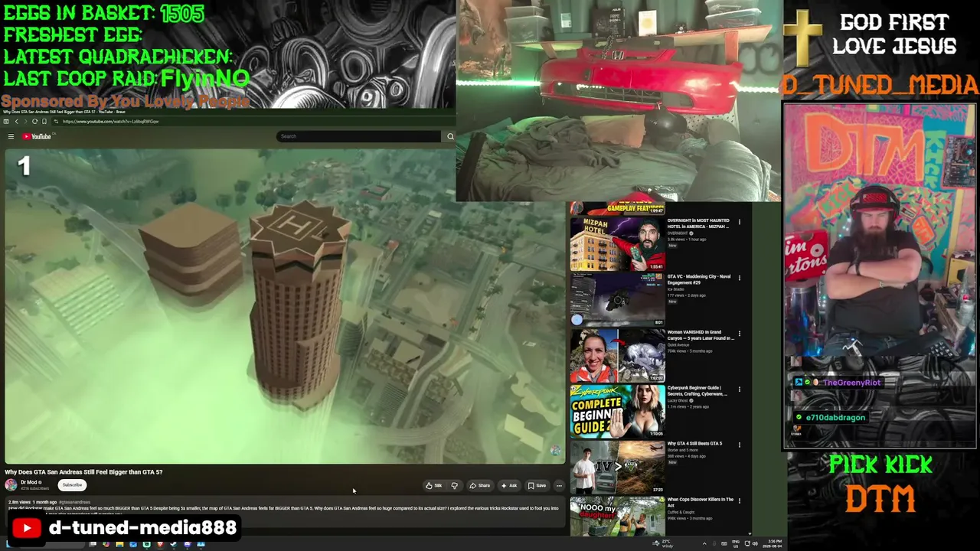Screen dimensions: 980x551
Task: Open the Cyberpunk Beginner Guide thumbnail
Action: (x=617, y=412)
